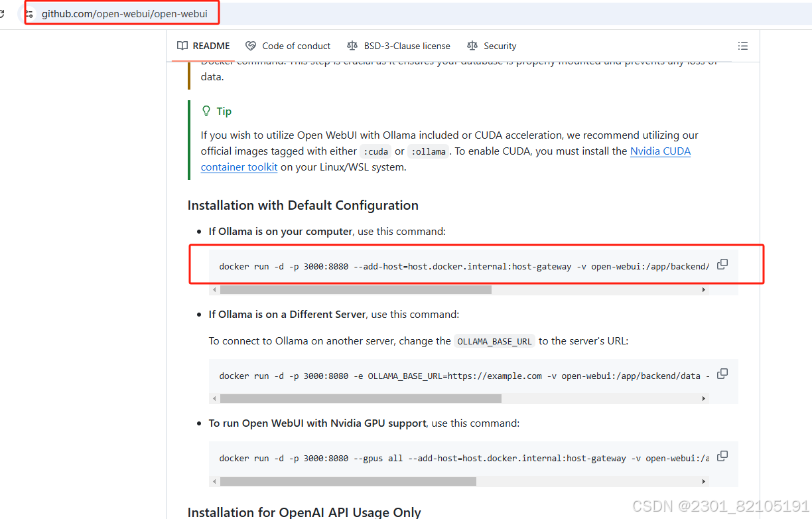This screenshot has height=519, width=812.
Task: Click scrollbar thumb under first docker command
Action: click(356, 290)
